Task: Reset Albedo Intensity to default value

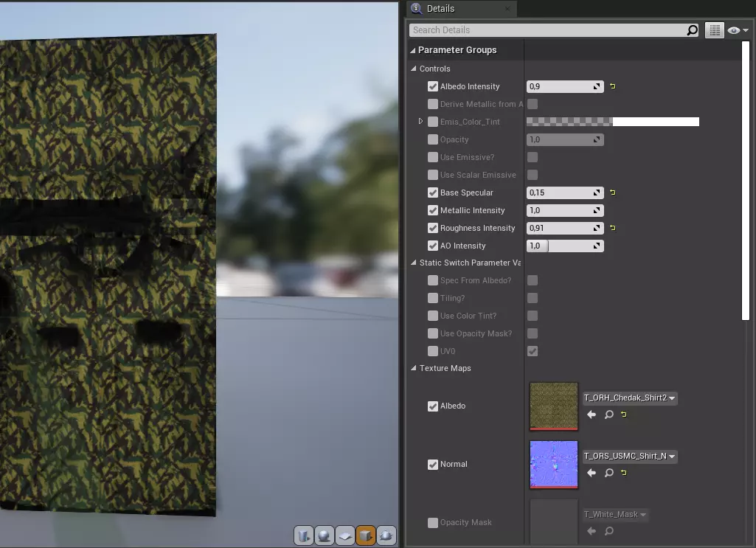Action: pyautogui.click(x=613, y=87)
